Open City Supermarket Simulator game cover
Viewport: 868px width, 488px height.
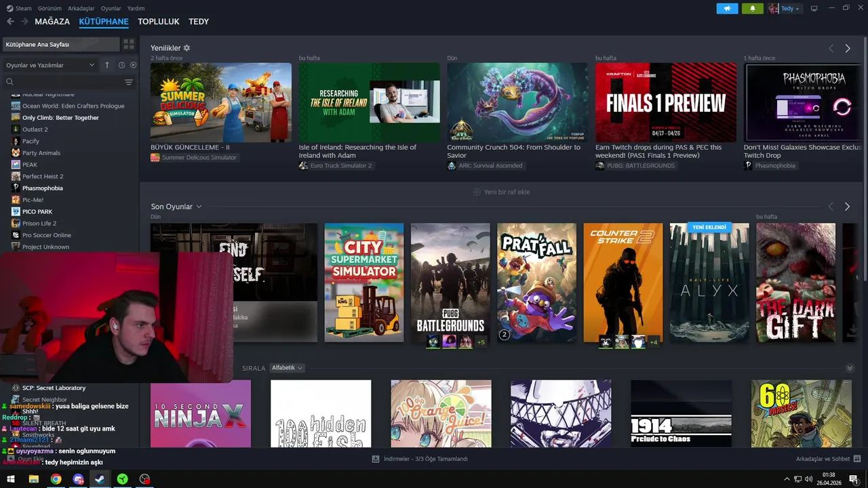click(x=364, y=283)
